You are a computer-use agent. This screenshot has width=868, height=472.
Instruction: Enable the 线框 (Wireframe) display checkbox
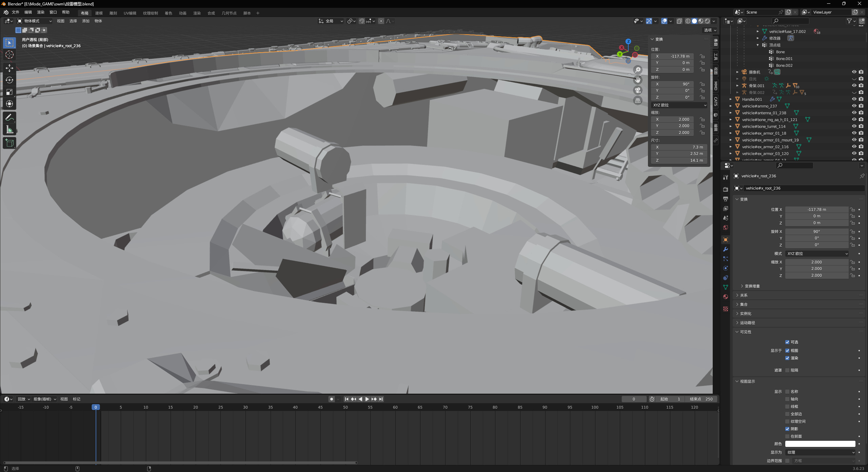[787, 407]
